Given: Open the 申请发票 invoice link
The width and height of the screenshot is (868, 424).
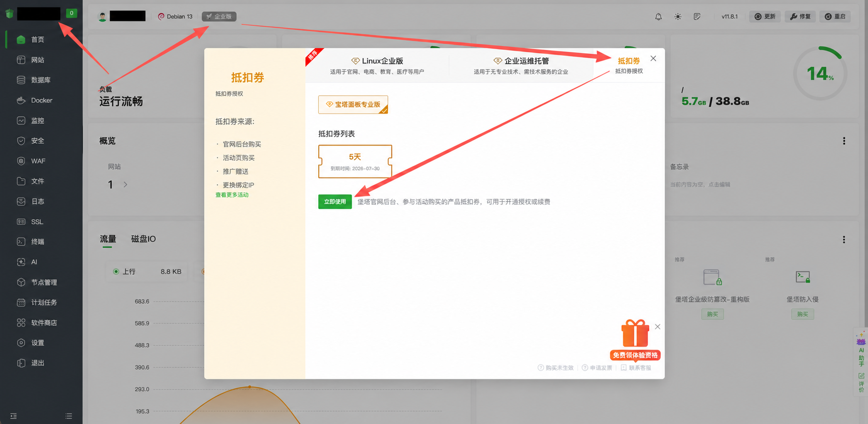Looking at the screenshot, I should click(597, 368).
